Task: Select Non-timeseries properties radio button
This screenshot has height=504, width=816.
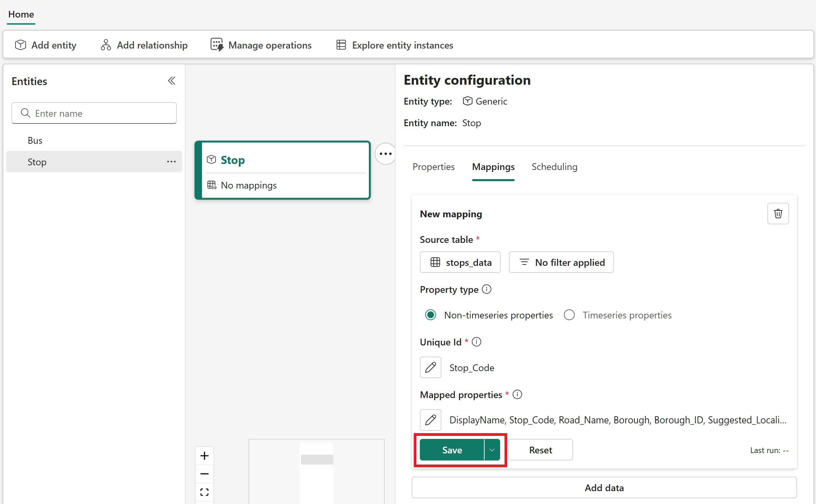Action: [x=431, y=315]
